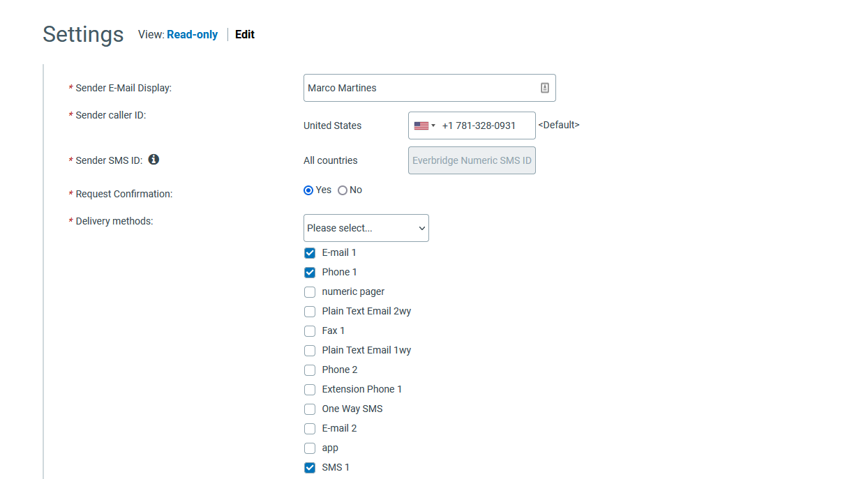
Task: Open the US flag country selector
Action: pos(423,126)
